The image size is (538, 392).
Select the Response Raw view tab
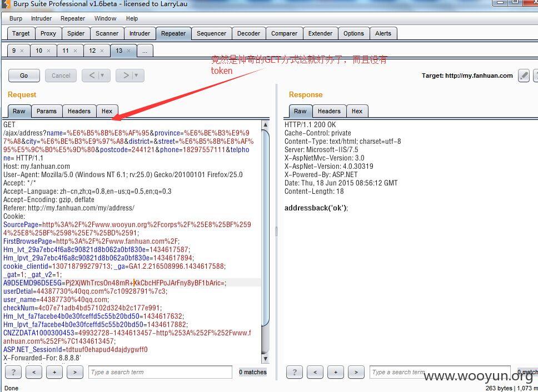(x=300, y=111)
